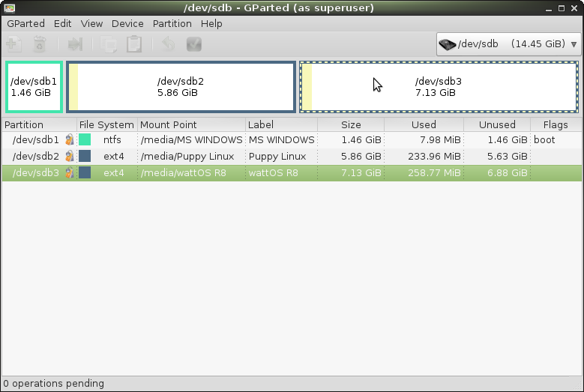Select the /dev/sdb1 block in disk map
Image resolution: width=584 pixels, height=392 pixels.
(34, 87)
